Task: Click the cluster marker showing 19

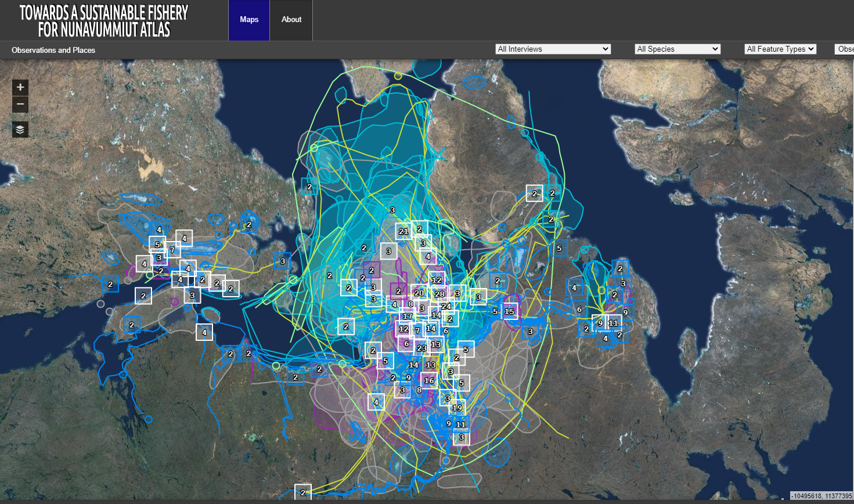Action: (457, 408)
